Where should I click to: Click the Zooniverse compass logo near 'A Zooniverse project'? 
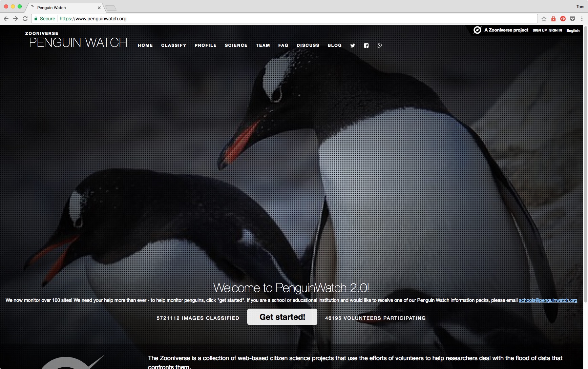click(477, 30)
